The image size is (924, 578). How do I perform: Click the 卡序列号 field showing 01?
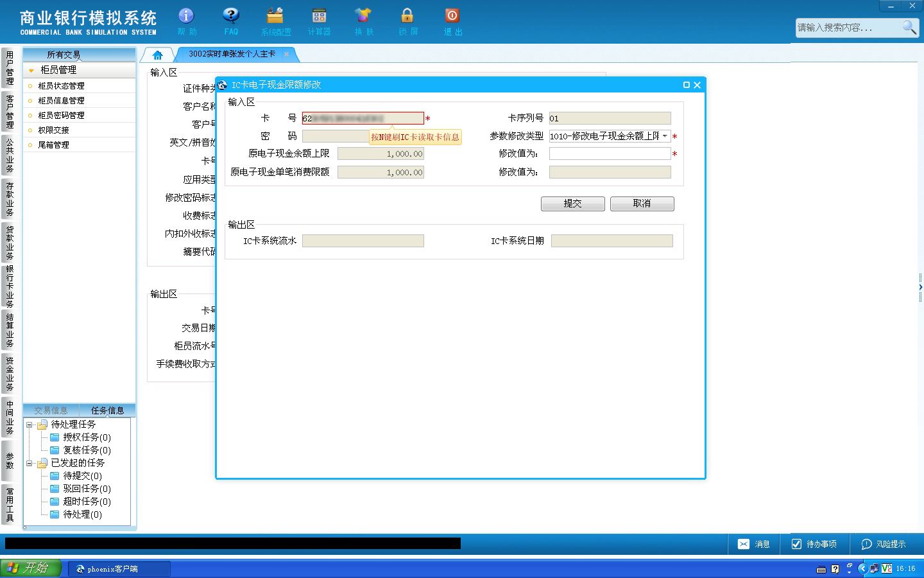point(610,118)
